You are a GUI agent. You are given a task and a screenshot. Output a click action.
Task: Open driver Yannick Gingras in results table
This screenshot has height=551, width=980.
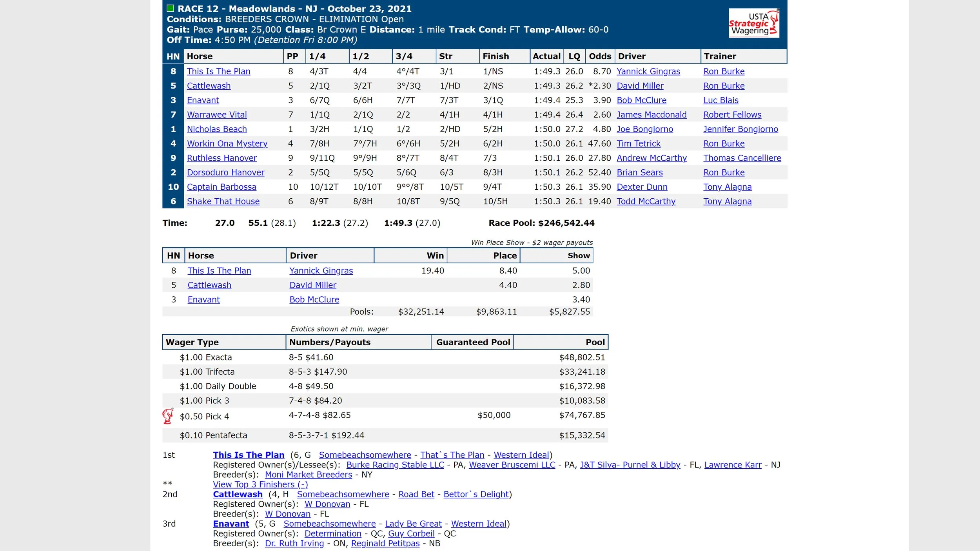tap(648, 71)
